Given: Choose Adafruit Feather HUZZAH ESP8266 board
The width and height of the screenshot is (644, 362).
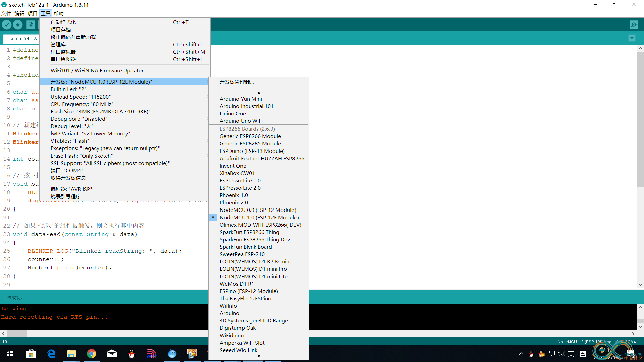Looking at the screenshot, I should pos(259,158).
